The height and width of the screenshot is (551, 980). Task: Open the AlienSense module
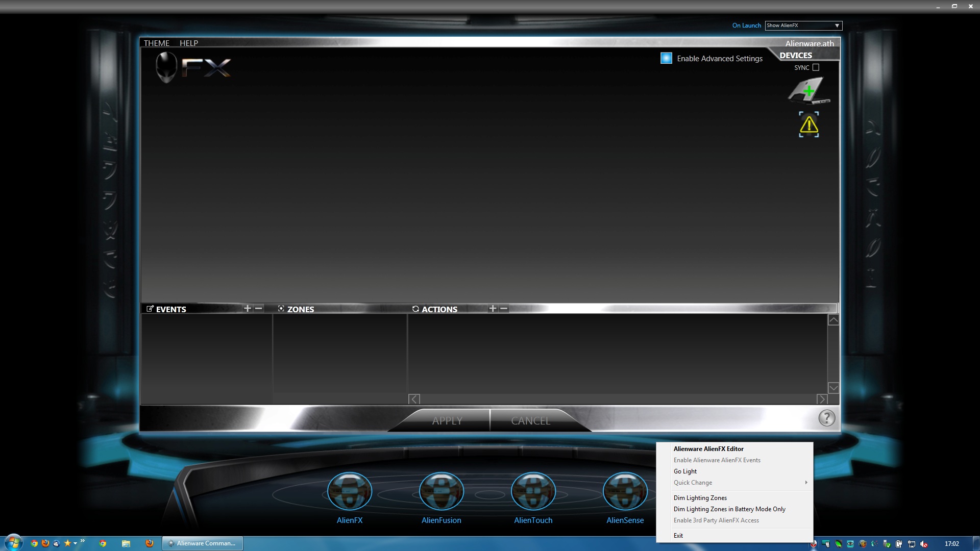(625, 491)
